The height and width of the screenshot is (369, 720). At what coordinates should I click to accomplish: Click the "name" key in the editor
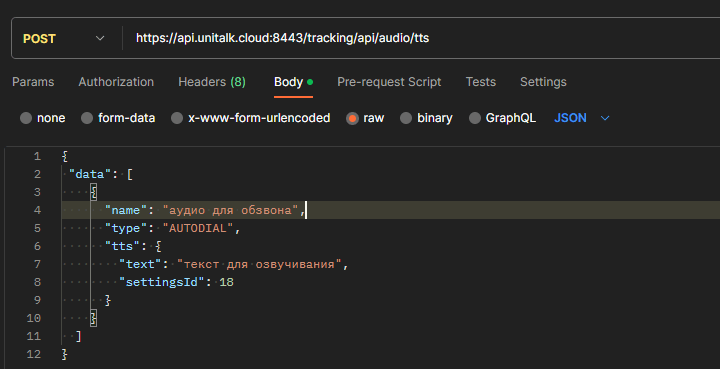(x=126, y=210)
